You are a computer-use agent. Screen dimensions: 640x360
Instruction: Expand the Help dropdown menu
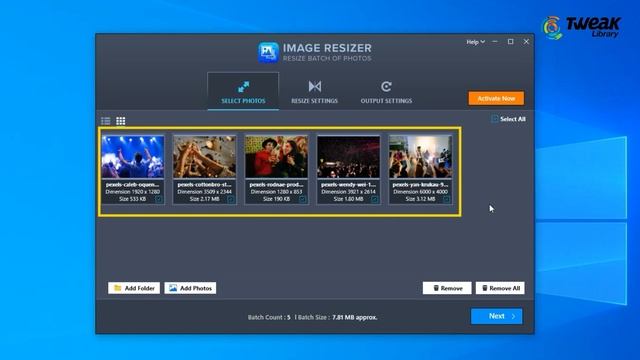[476, 42]
